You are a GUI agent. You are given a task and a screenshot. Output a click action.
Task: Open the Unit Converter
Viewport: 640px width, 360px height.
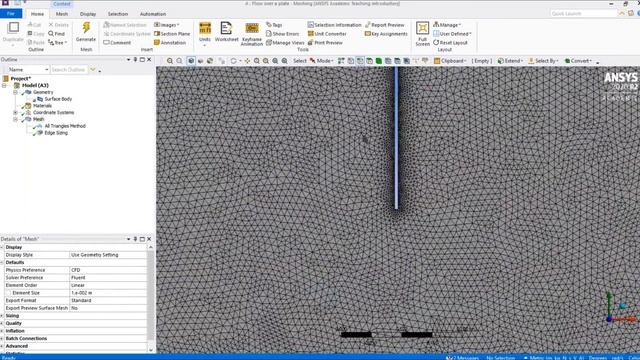[327, 34]
